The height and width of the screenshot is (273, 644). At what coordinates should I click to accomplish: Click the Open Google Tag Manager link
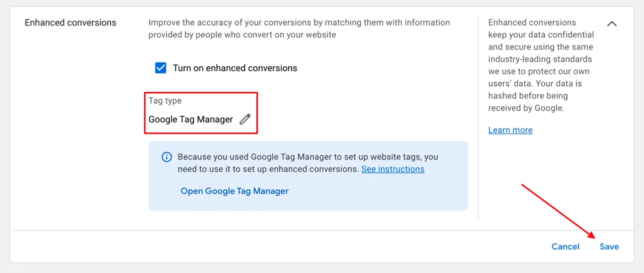point(234,191)
